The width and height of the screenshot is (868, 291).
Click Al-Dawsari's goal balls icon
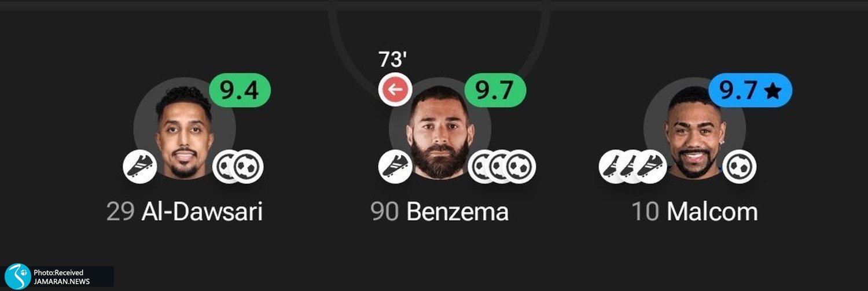point(238,167)
